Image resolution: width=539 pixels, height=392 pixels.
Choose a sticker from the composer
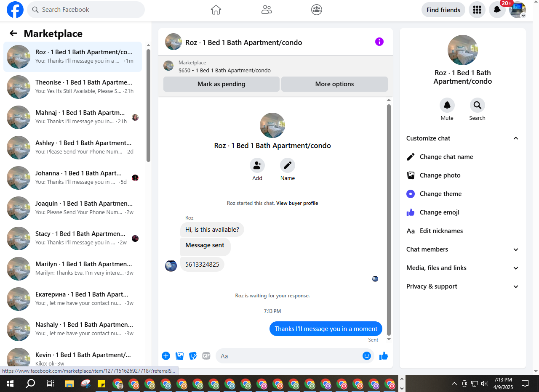pyautogui.click(x=193, y=356)
